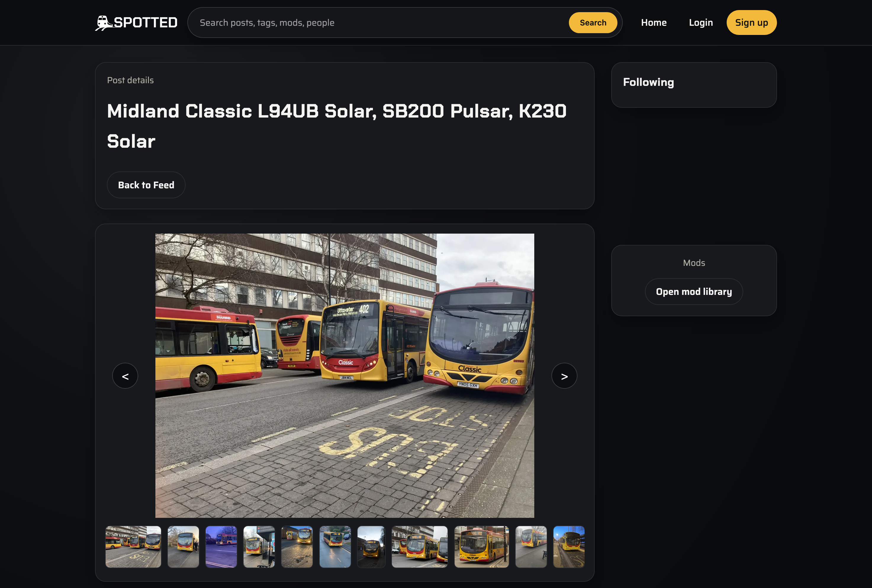872x588 pixels.
Task: Select the first thumbnail of buses at stop
Action: [133, 546]
